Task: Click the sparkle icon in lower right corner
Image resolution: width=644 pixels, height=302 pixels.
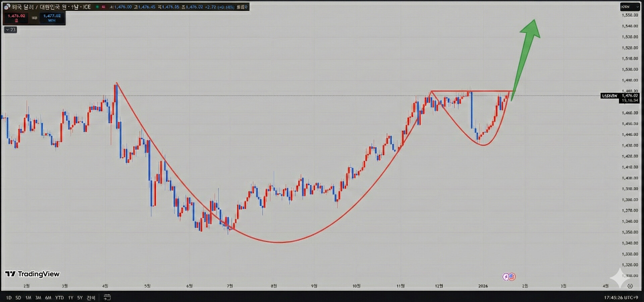Action: point(619,277)
